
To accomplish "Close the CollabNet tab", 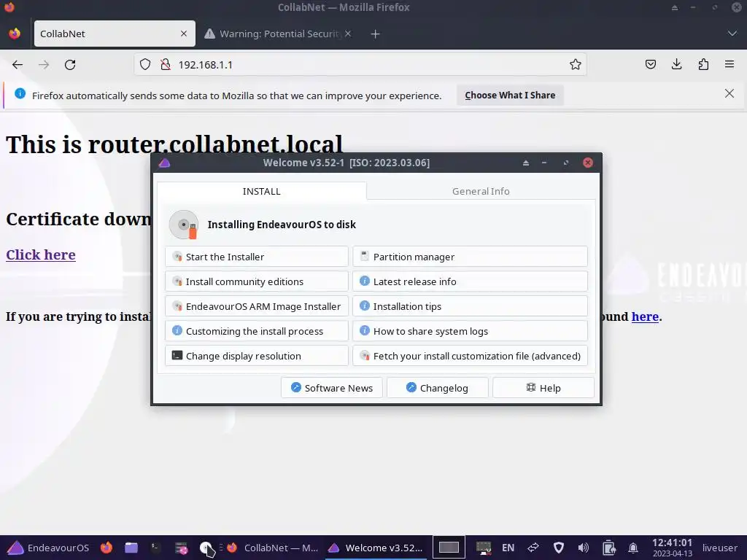I will [183, 34].
